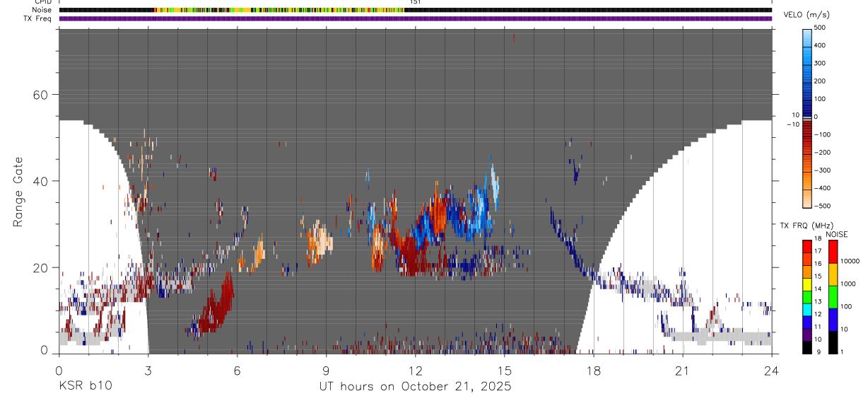Click the 'Range Gate' y-axis label
The width and height of the screenshot is (868, 401).
click(x=19, y=191)
